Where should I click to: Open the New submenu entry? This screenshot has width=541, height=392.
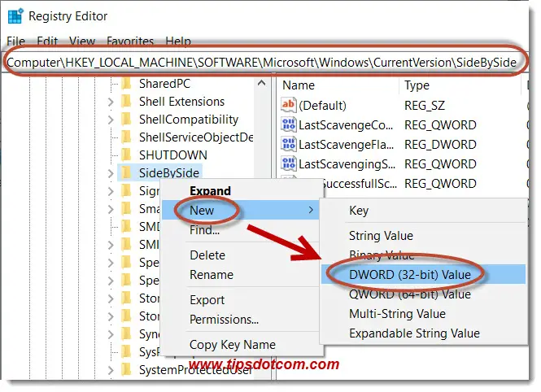pyautogui.click(x=240, y=210)
